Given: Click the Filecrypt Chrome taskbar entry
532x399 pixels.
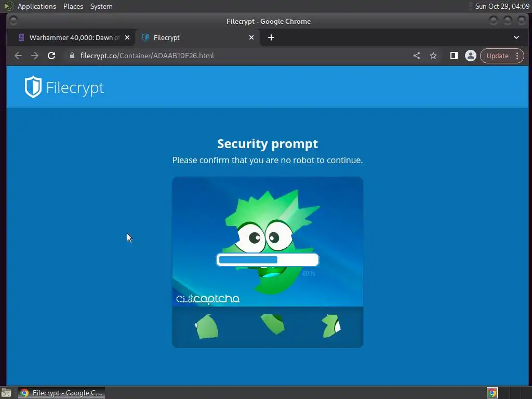Looking at the screenshot, I should pyautogui.click(x=61, y=393).
